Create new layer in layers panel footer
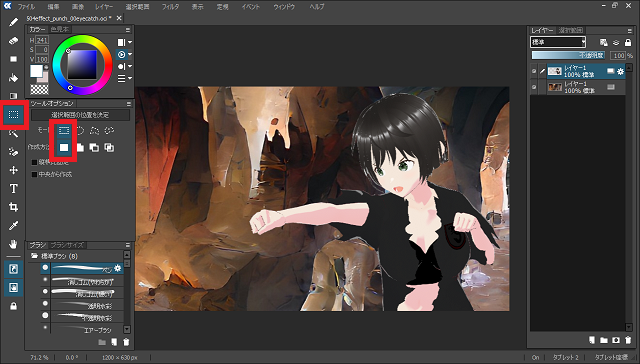 pyautogui.click(x=592, y=340)
